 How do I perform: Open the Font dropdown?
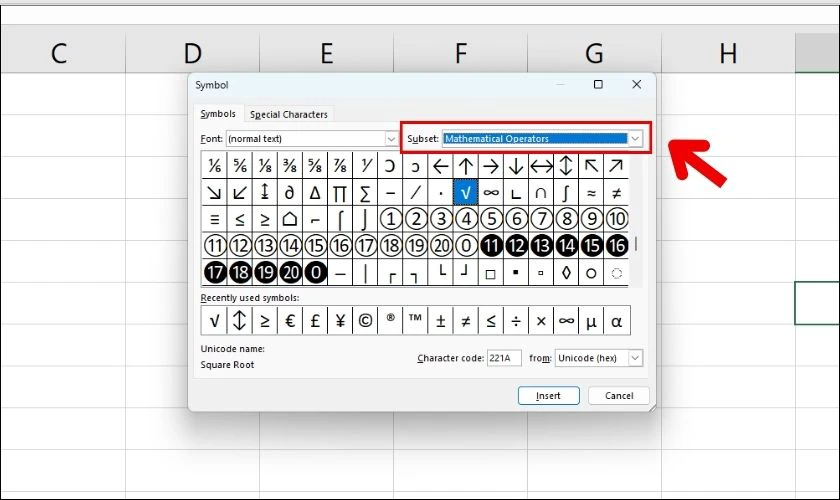click(391, 139)
